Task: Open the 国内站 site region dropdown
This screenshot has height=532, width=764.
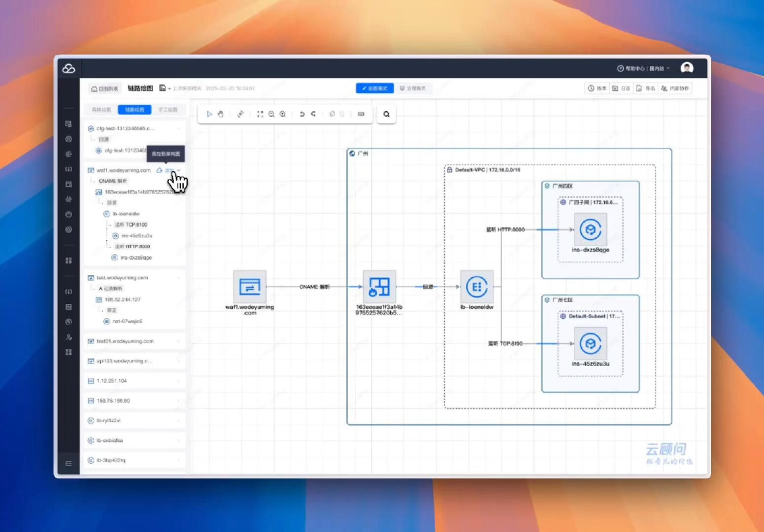Action: click(660, 68)
